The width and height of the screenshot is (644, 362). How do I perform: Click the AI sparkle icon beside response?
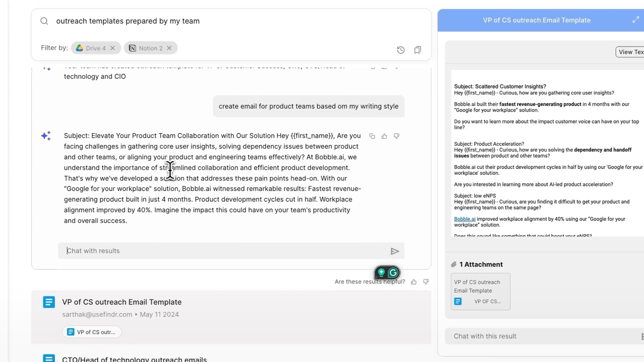[x=46, y=136]
